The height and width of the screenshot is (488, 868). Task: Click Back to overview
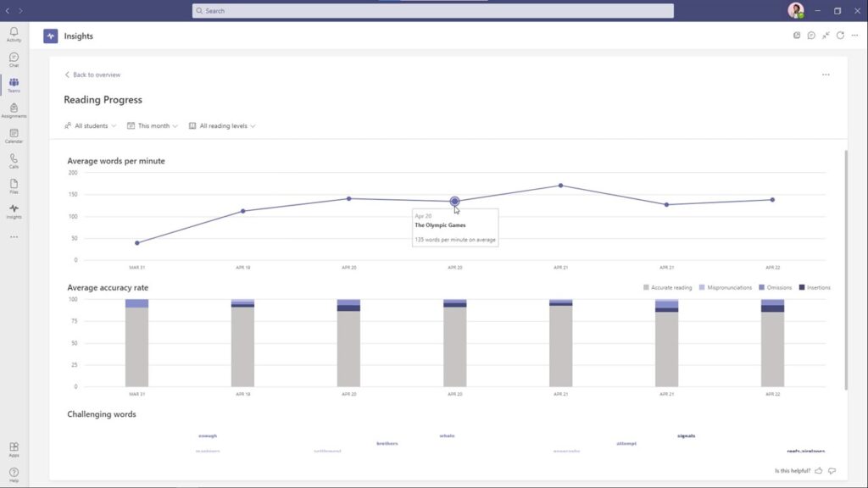pyautogui.click(x=92, y=75)
